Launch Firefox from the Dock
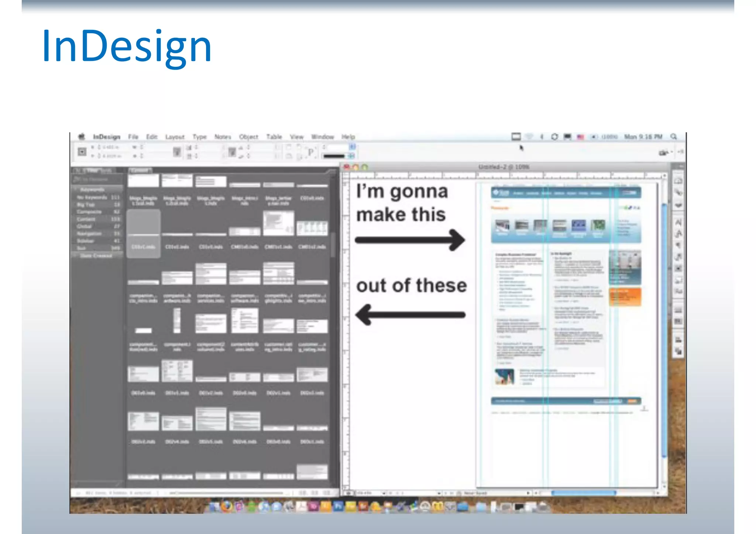 coord(227,507)
